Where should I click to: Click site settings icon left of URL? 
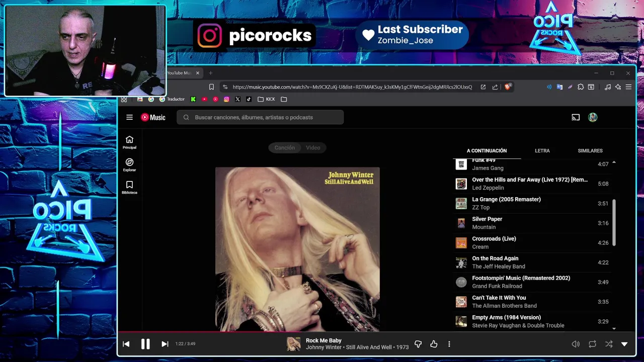click(225, 87)
